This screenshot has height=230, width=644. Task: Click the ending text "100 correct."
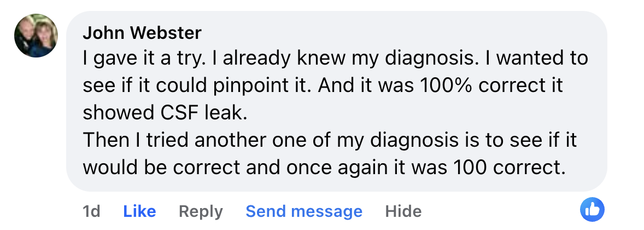click(509, 167)
